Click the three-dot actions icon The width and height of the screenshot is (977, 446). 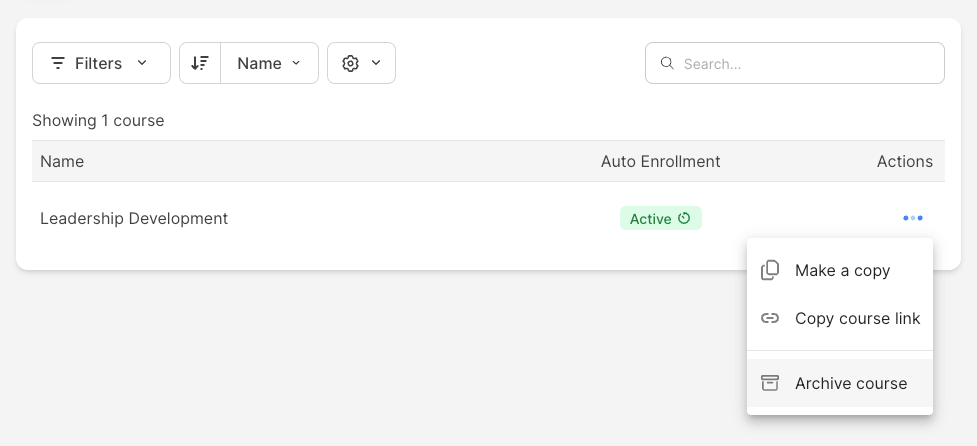913,218
